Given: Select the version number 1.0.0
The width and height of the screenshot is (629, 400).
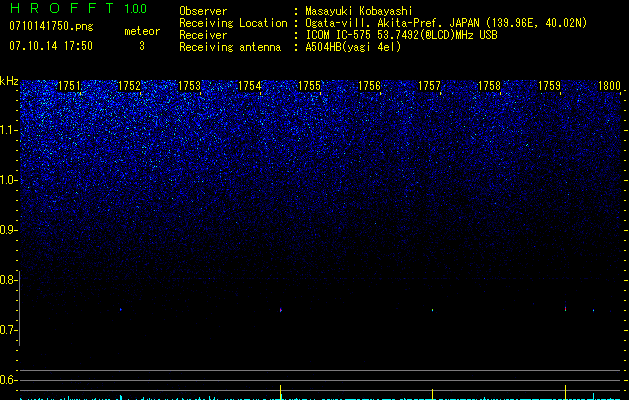Looking at the screenshot, I should 136,9.
